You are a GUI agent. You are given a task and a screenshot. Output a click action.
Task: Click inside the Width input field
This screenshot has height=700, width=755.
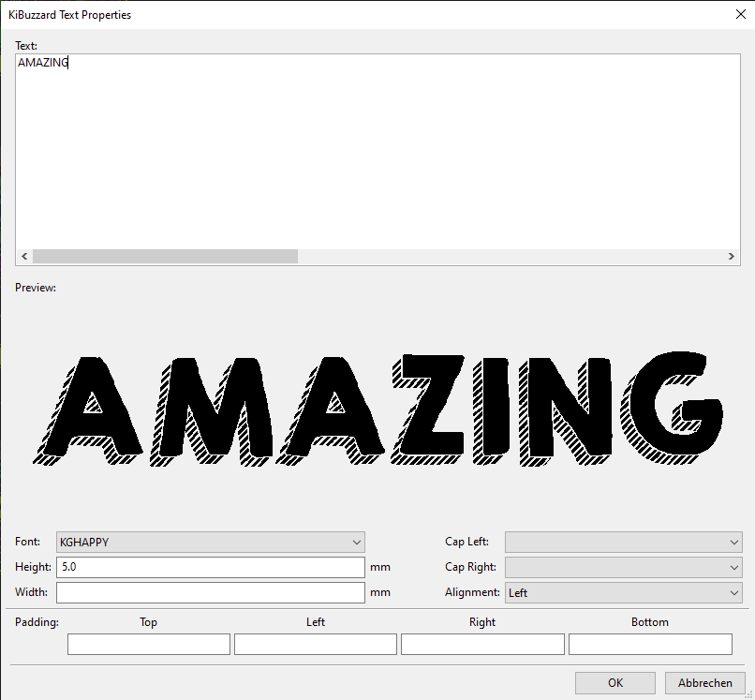point(211,591)
